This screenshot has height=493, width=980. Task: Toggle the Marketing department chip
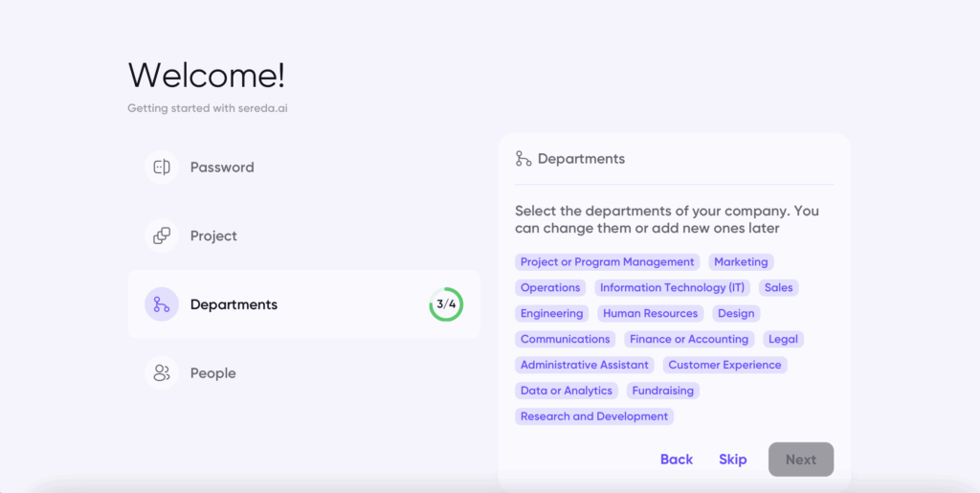pyautogui.click(x=741, y=261)
